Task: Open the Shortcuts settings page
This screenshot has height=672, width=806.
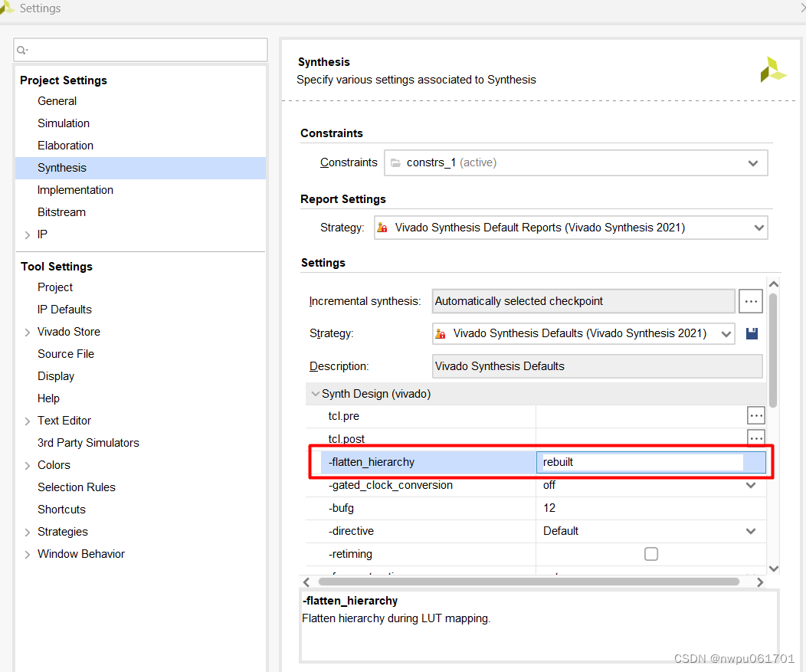Action: (61, 510)
